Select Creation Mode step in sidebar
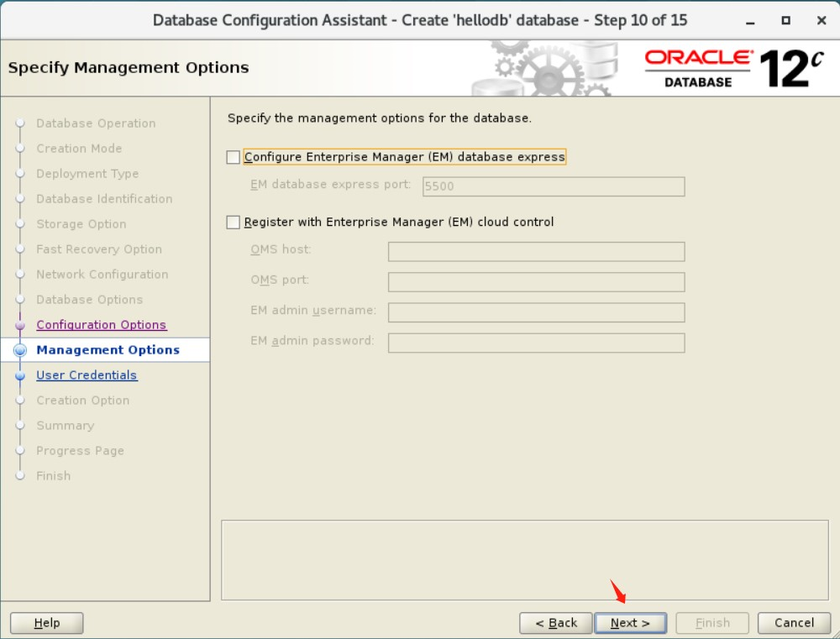This screenshot has height=639, width=840. (x=79, y=149)
